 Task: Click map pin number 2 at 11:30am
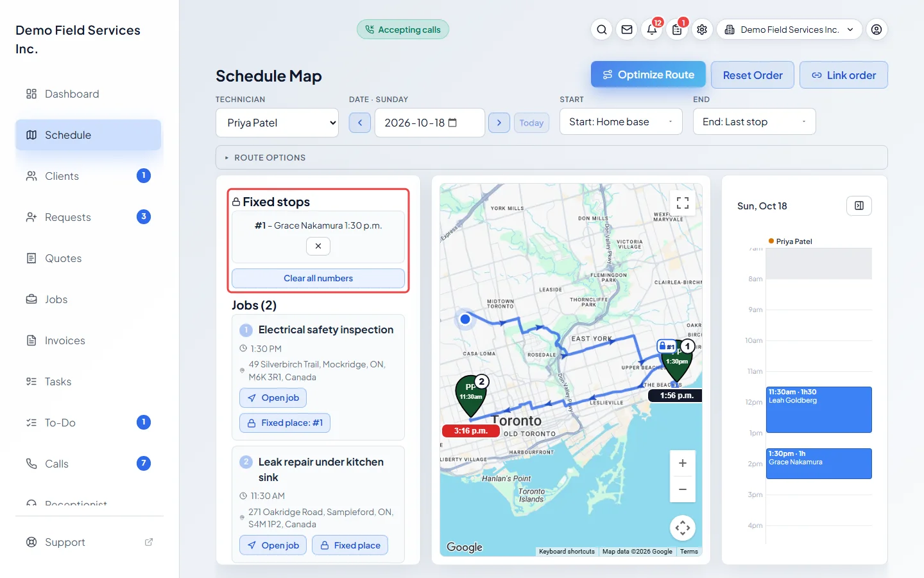point(472,396)
